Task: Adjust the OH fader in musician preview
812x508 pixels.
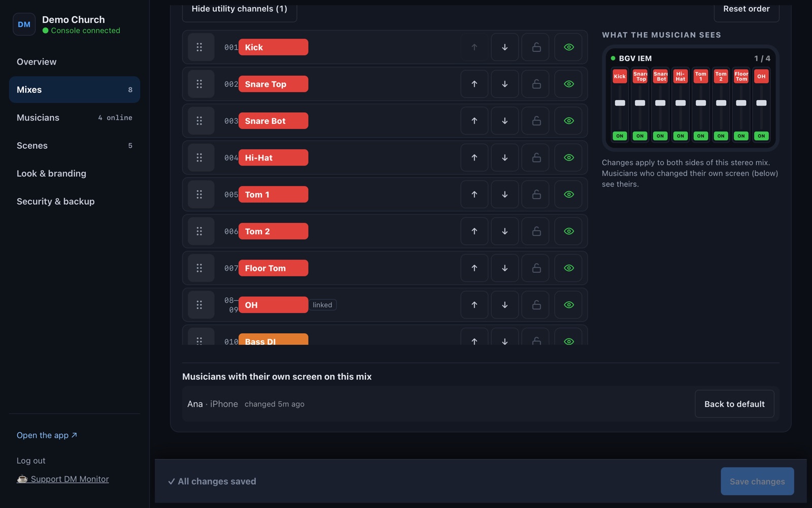Action: [x=761, y=103]
